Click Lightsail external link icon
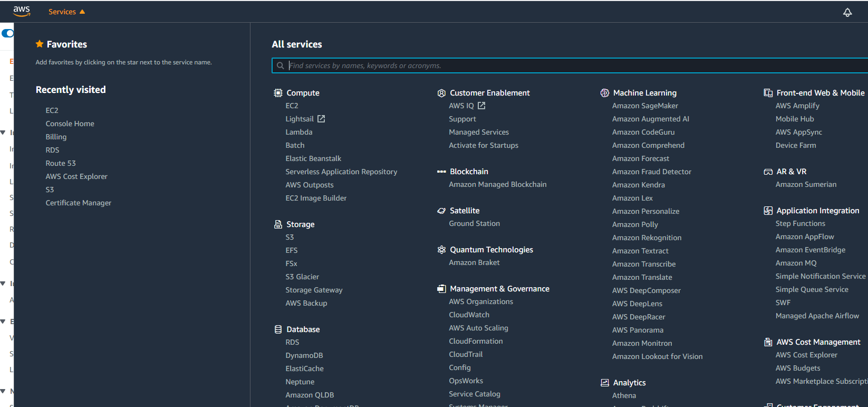868x407 pixels. pos(321,119)
